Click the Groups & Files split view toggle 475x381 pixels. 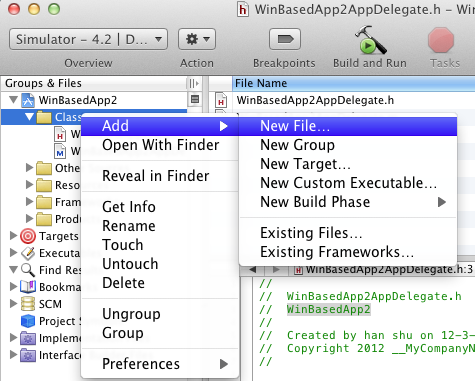[x=194, y=83]
